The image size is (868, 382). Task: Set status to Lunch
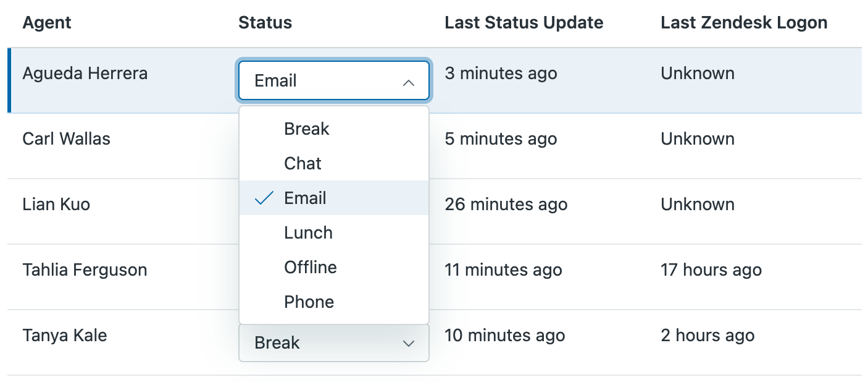point(308,232)
